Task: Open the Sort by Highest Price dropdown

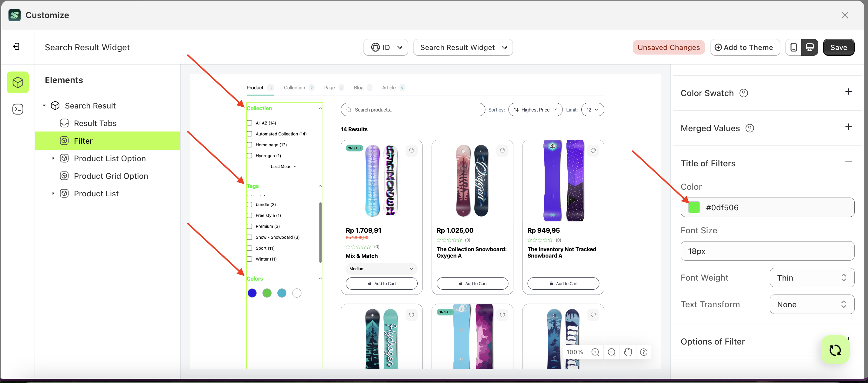Action: (535, 109)
